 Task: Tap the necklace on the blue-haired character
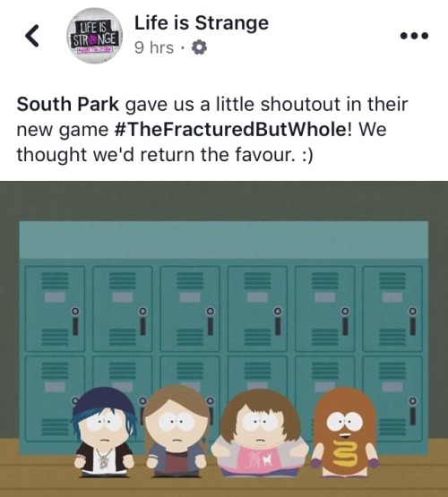click(103, 458)
